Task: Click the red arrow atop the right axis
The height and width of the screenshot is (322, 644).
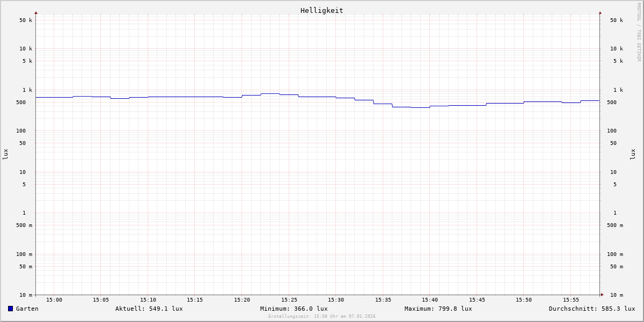Action: (600, 12)
